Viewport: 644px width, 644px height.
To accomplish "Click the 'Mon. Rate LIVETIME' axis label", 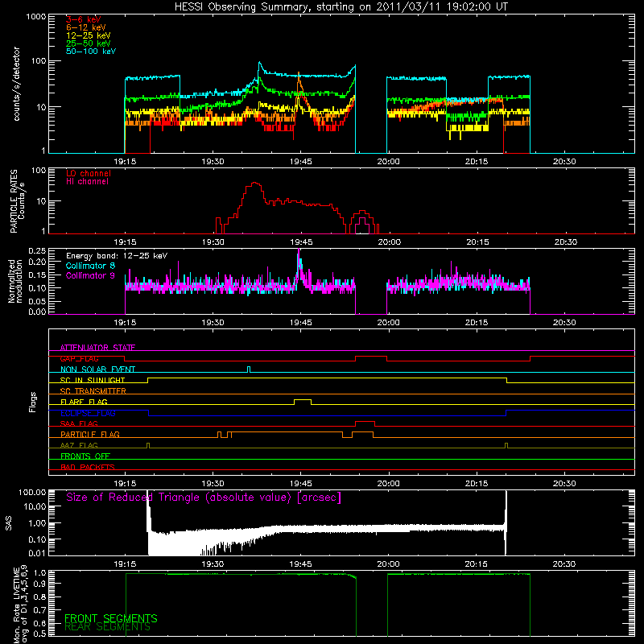I will (16, 605).
